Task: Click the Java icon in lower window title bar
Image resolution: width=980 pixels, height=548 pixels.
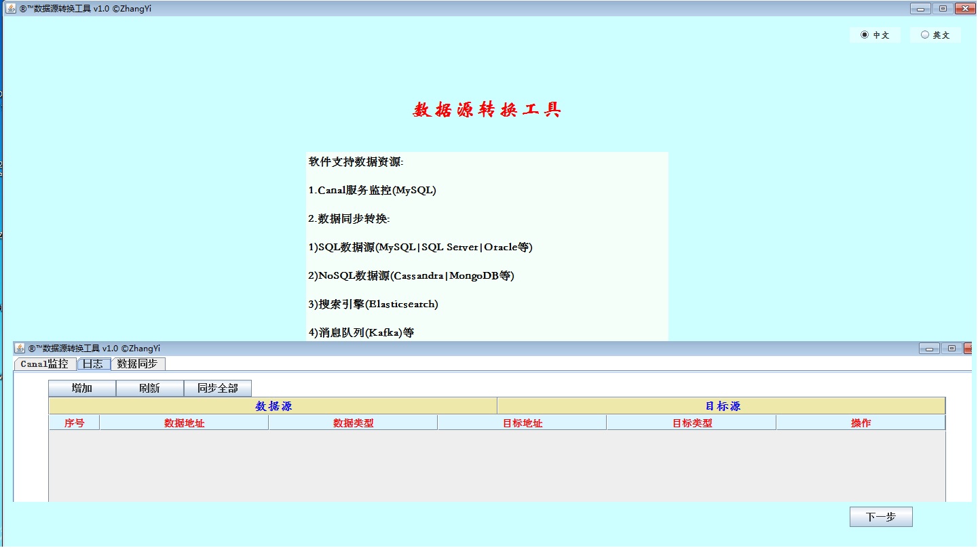Action: (20, 348)
